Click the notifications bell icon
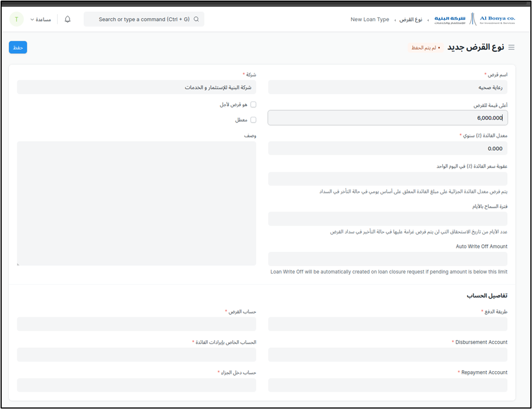The width and height of the screenshot is (532, 409). point(68,19)
